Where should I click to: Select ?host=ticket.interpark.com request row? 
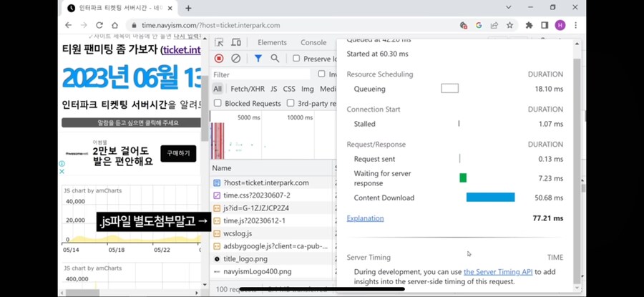272,182
